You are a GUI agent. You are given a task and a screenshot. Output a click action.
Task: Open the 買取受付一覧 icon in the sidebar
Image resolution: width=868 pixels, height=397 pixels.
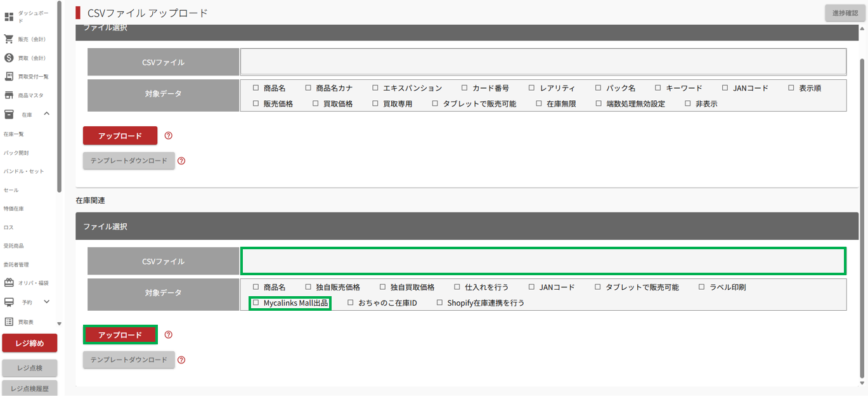click(x=9, y=77)
